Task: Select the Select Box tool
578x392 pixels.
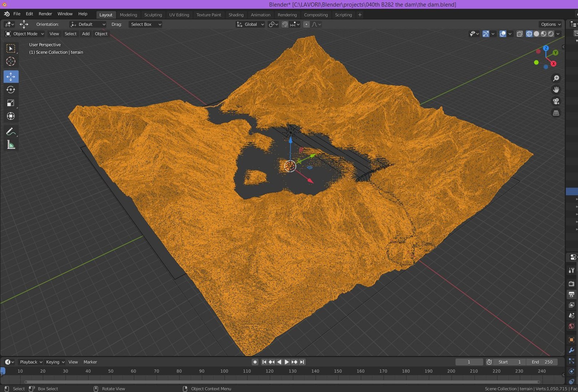Action: (x=11, y=48)
